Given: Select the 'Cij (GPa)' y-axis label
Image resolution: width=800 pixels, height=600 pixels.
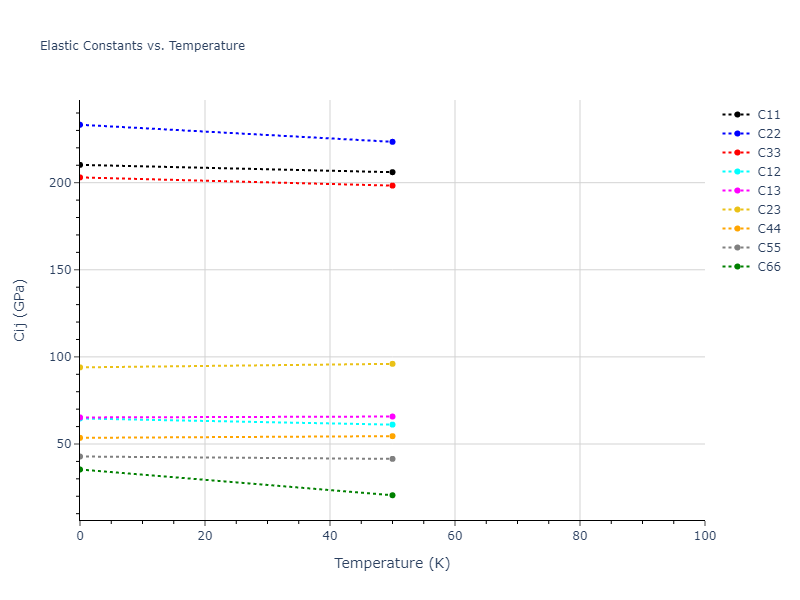Looking at the screenshot, I should click(20, 310).
